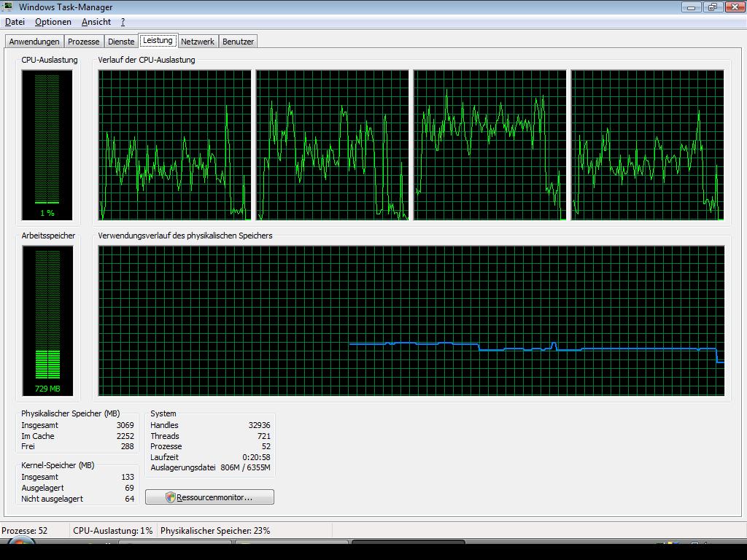The image size is (747, 560).
Task: Click the Im Cache value 2252
Action: [125, 436]
